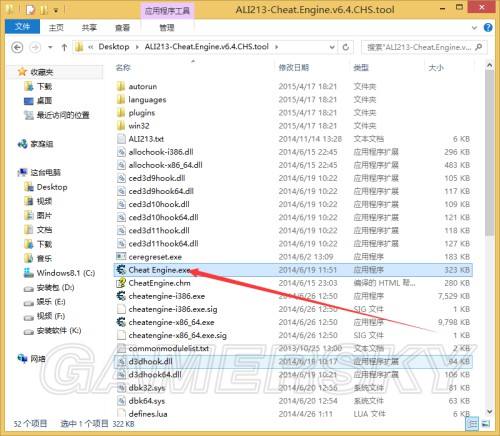Expand the ribbon with the chevron
The height and width of the screenshot is (436, 500).
[474, 28]
